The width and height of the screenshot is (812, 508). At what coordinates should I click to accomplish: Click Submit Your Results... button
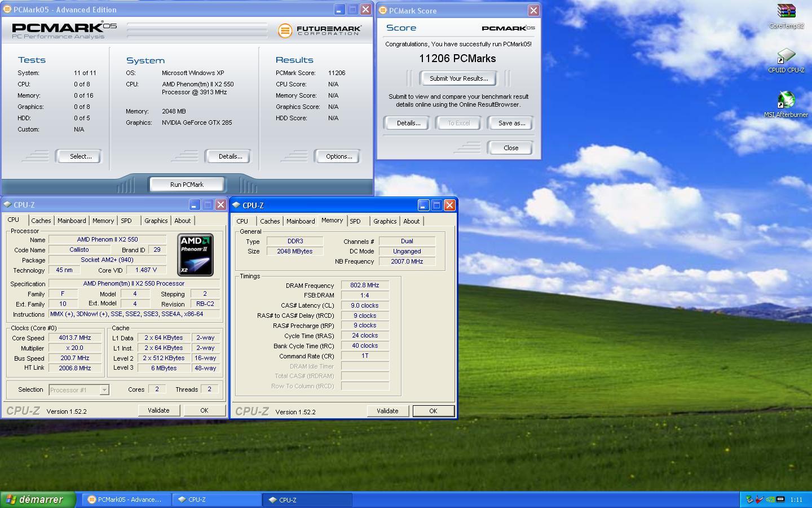pyautogui.click(x=458, y=78)
